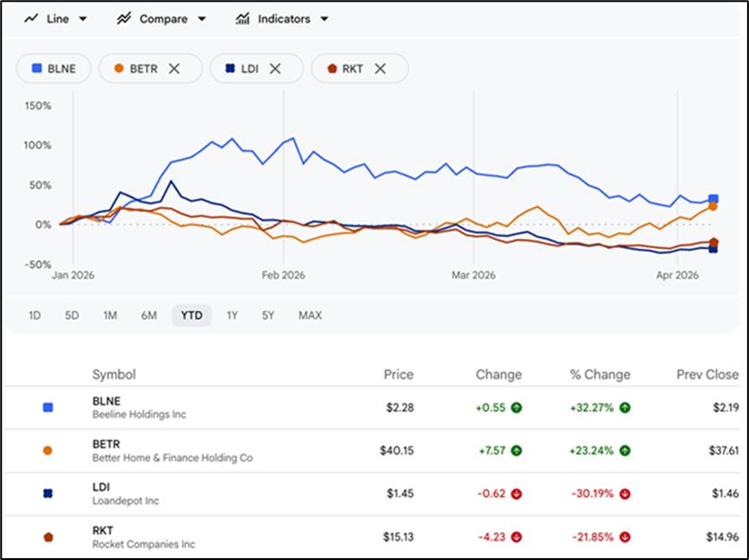The height and width of the screenshot is (560, 749).
Task: Click the BLNE legend chip
Action: (x=53, y=68)
